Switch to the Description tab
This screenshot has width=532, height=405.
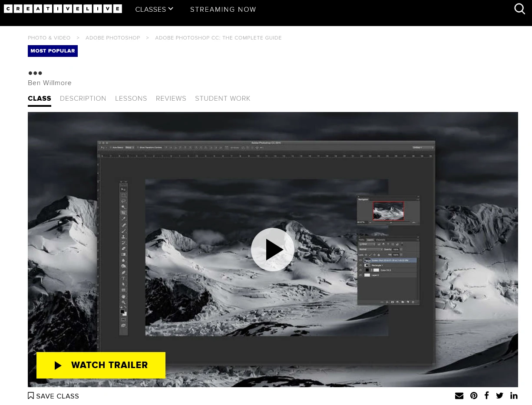click(x=83, y=99)
